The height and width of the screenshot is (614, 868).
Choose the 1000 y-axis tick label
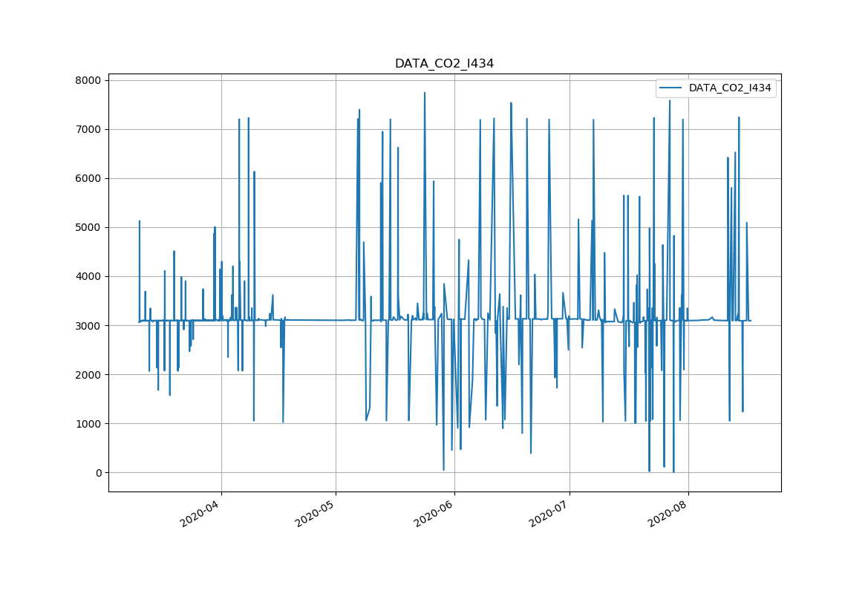[88, 423]
